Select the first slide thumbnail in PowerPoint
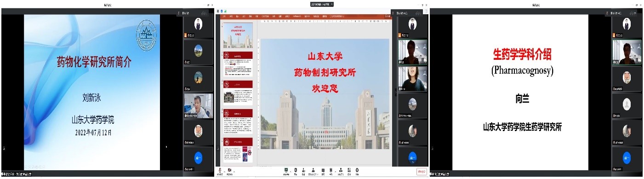Viewport: 644px width, 179px height. (x=238, y=35)
